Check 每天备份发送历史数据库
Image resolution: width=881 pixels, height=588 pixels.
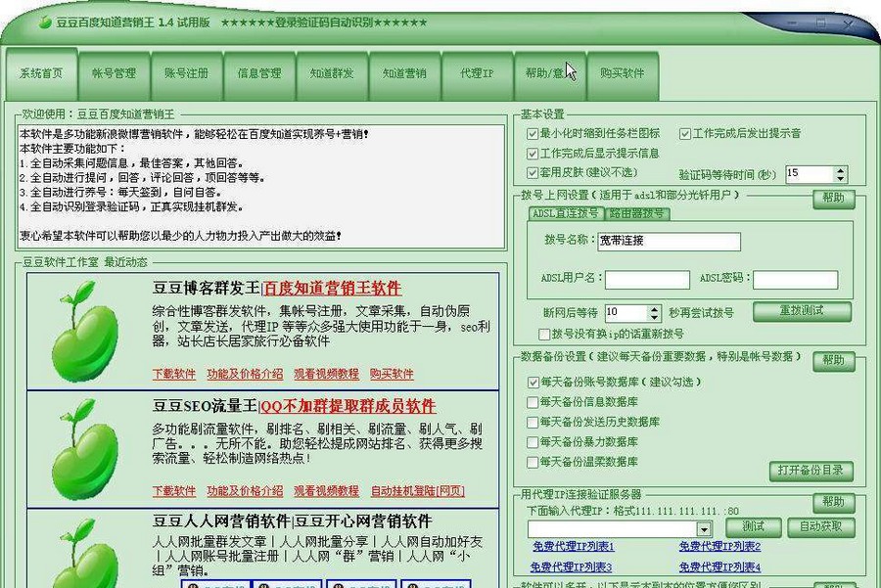pyautogui.click(x=533, y=422)
